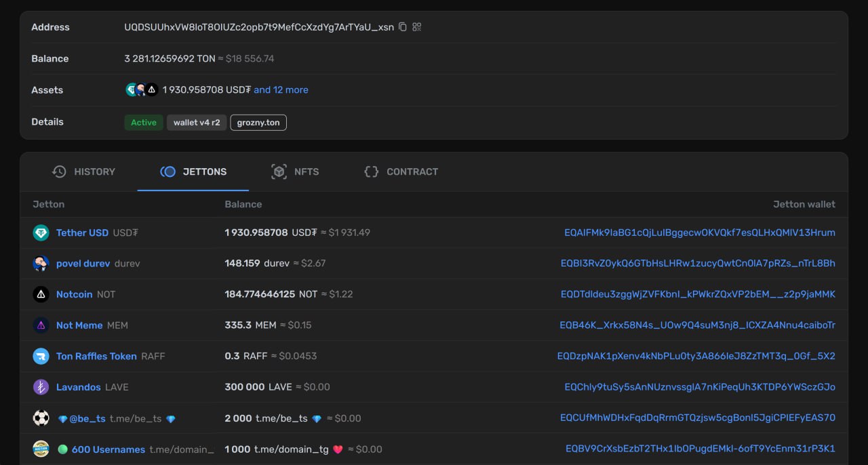Open the Ton Raffles Token link
Image resolution: width=868 pixels, height=465 pixels.
[x=96, y=356]
